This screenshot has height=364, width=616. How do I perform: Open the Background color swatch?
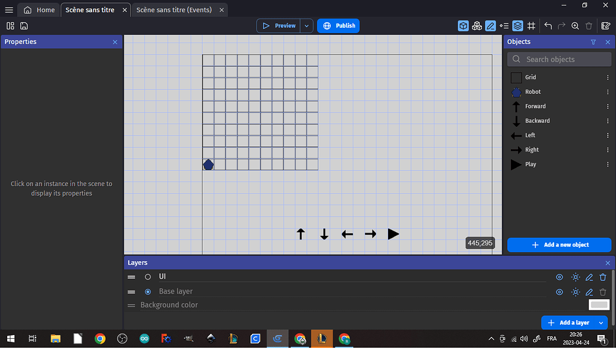coord(599,304)
